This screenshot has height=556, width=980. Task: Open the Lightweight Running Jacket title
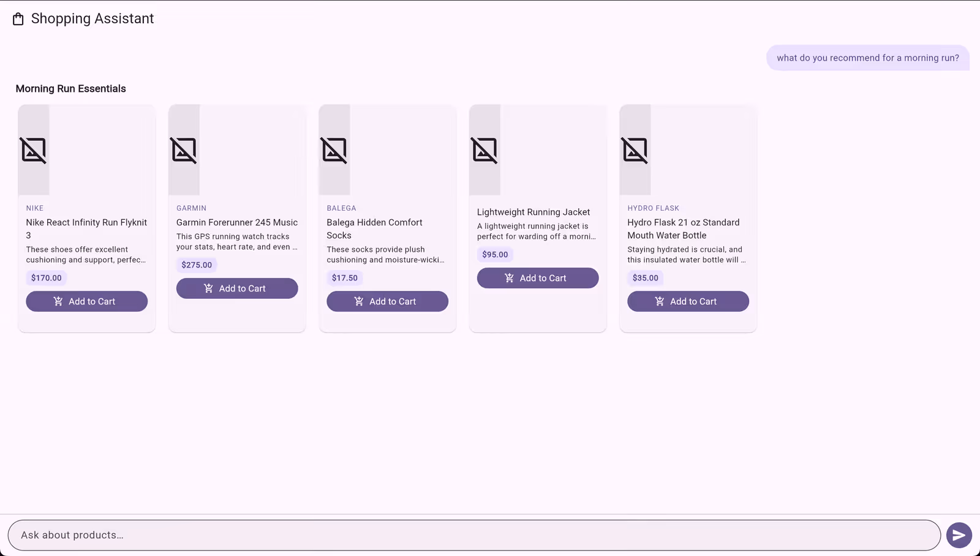click(533, 212)
